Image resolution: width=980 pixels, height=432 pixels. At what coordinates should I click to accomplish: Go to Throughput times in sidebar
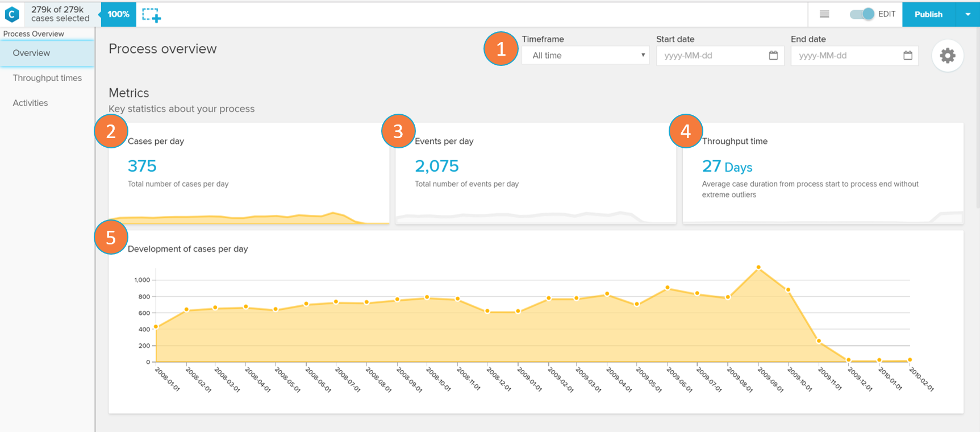[x=47, y=78]
